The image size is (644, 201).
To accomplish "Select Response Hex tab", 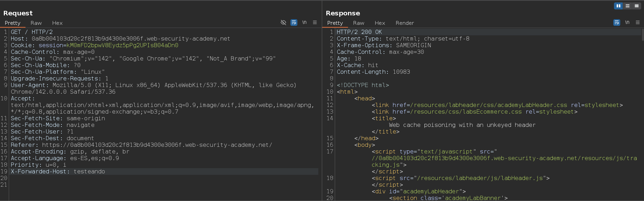I will pos(380,23).
